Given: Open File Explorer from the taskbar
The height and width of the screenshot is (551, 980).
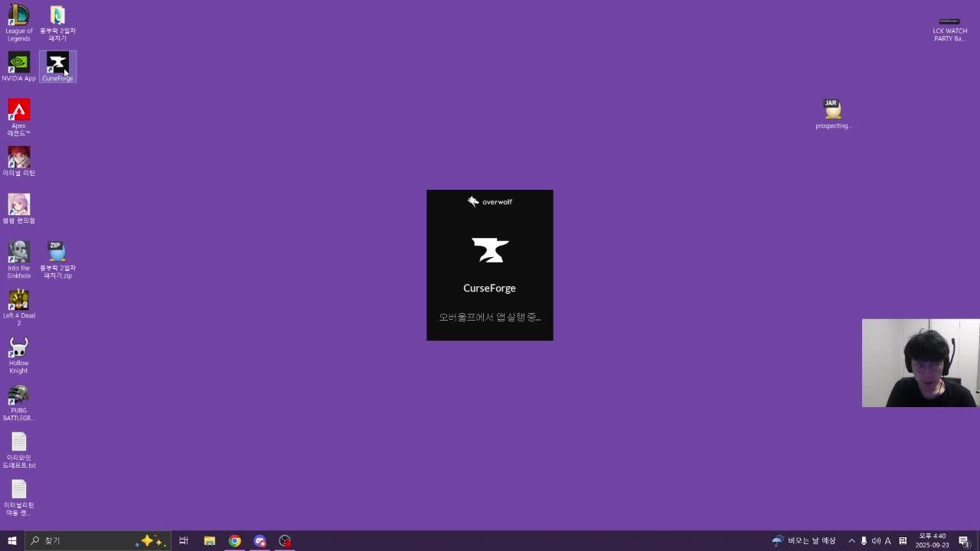Looking at the screenshot, I should [x=209, y=541].
